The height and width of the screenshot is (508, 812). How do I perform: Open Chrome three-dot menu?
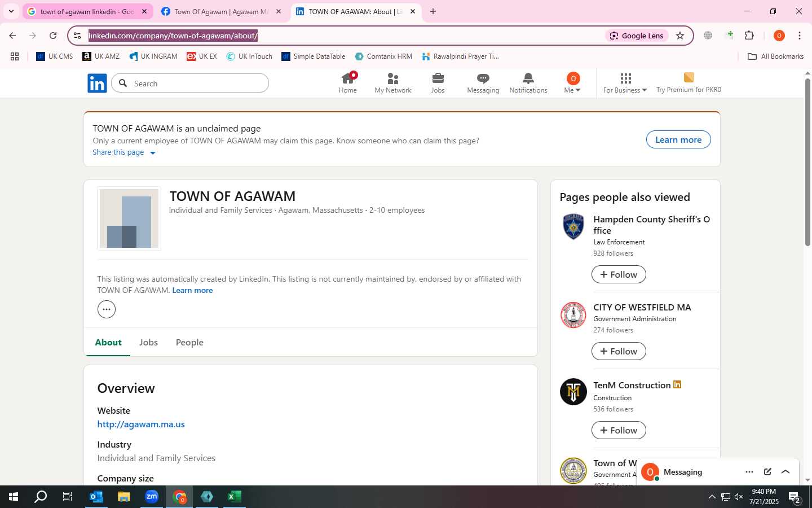[800, 36]
